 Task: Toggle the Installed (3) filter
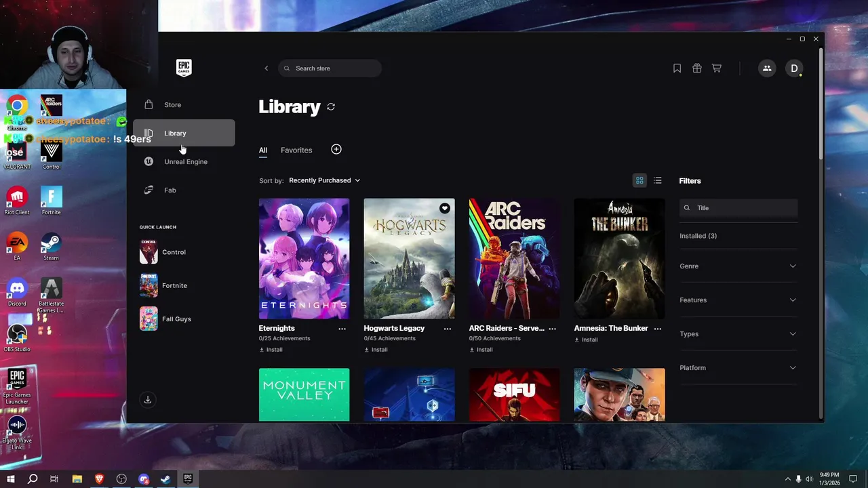(698, 236)
